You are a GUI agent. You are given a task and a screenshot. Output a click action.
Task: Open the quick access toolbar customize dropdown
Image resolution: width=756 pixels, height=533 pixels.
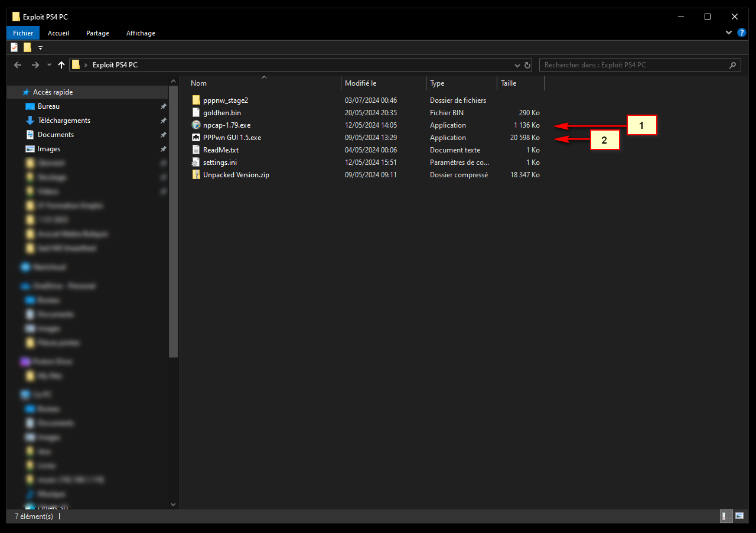coord(40,47)
